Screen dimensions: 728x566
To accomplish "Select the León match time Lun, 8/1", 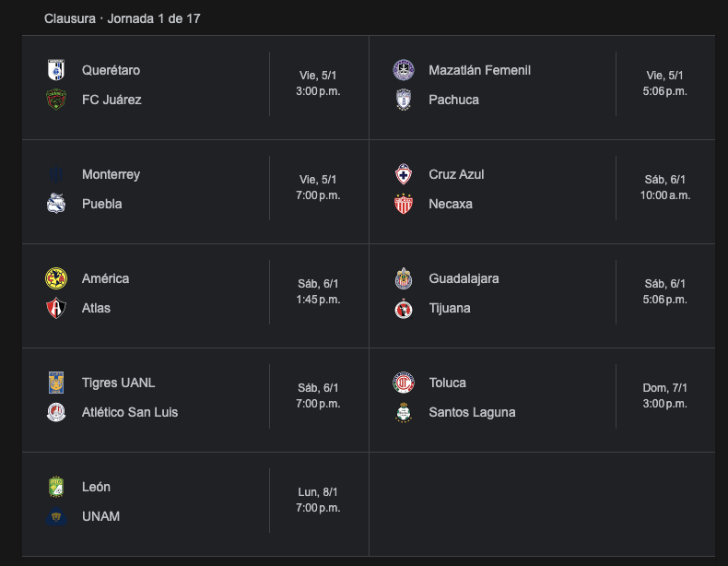I will 318,500.
